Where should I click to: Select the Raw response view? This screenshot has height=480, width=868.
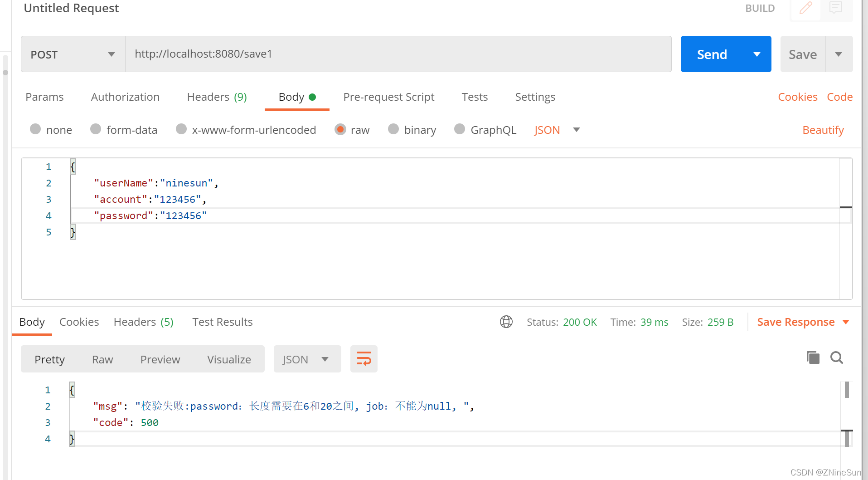tap(102, 359)
